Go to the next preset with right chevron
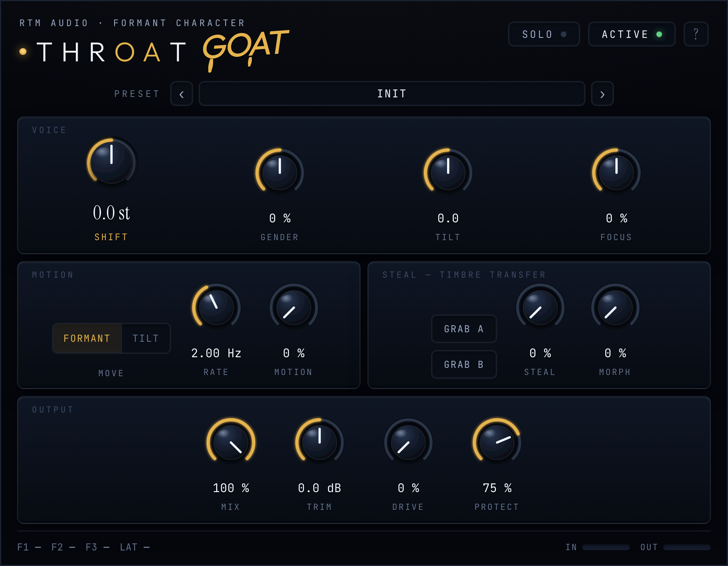Viewport: 728px width, 566px height. click(602, 94)
